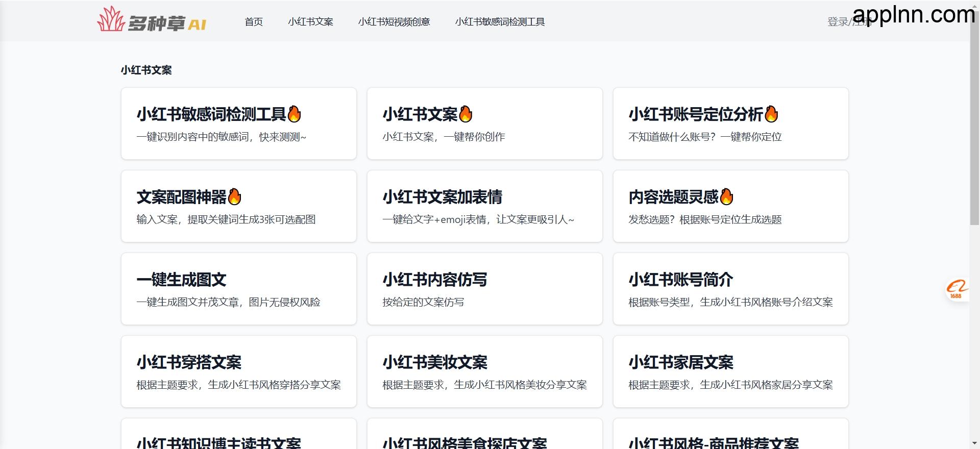
Task: Open the 内容选题灵感 card
Action: pyautogui.click(x=731, y=206)
